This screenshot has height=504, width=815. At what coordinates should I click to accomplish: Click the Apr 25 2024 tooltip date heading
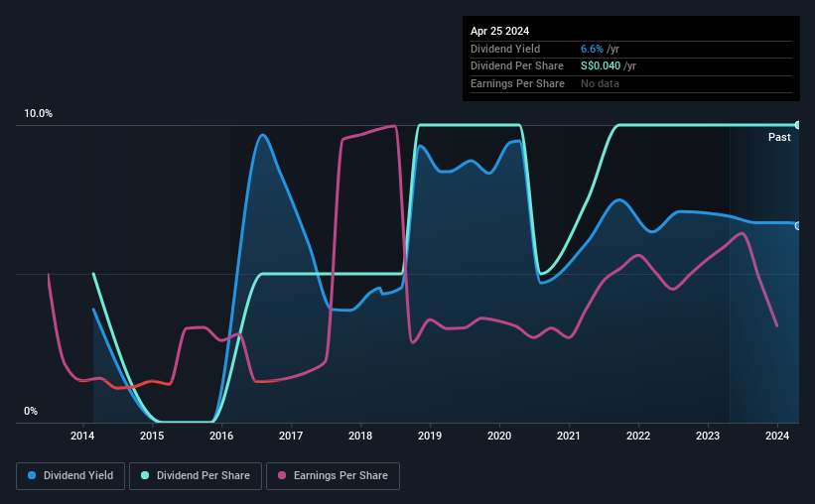[499, 31]
